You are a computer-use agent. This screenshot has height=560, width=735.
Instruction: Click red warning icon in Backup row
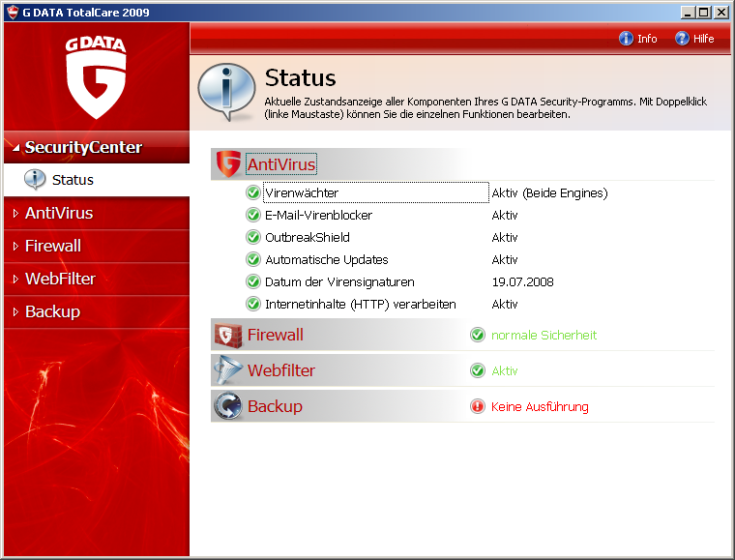(478, 406)
